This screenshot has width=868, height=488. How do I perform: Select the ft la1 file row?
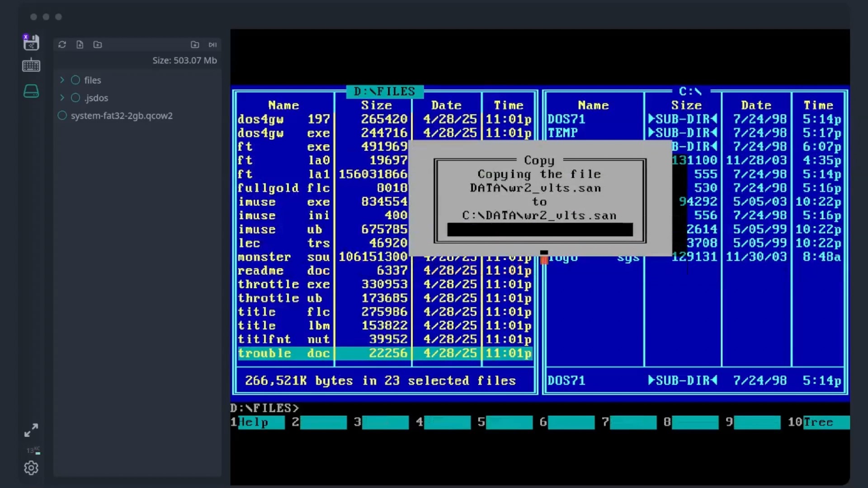point(322,174)
